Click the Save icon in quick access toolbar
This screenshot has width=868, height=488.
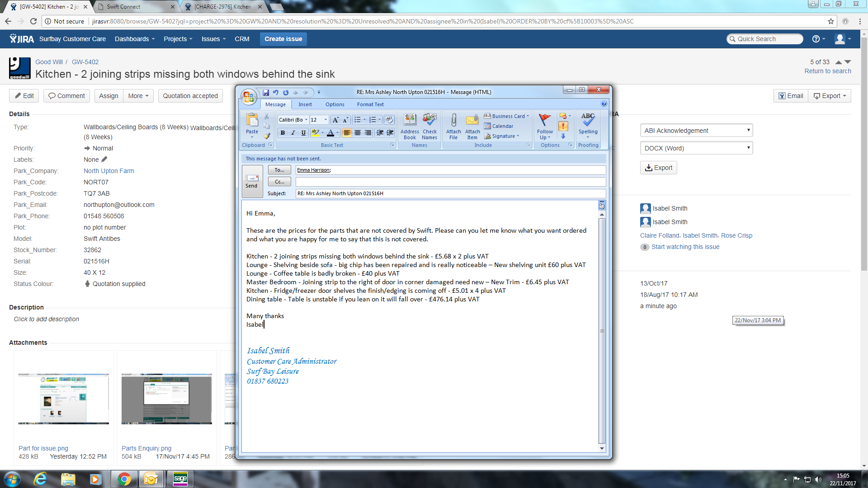pos(266,92)
